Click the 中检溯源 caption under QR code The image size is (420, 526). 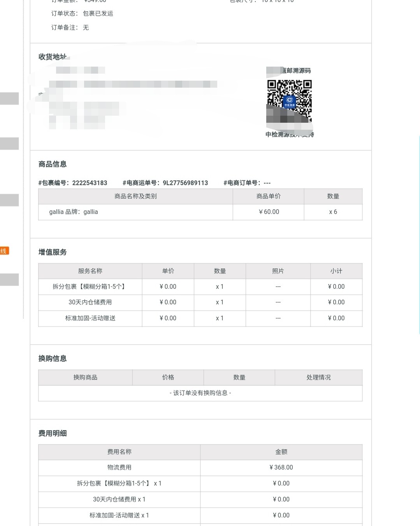[290, 135]
